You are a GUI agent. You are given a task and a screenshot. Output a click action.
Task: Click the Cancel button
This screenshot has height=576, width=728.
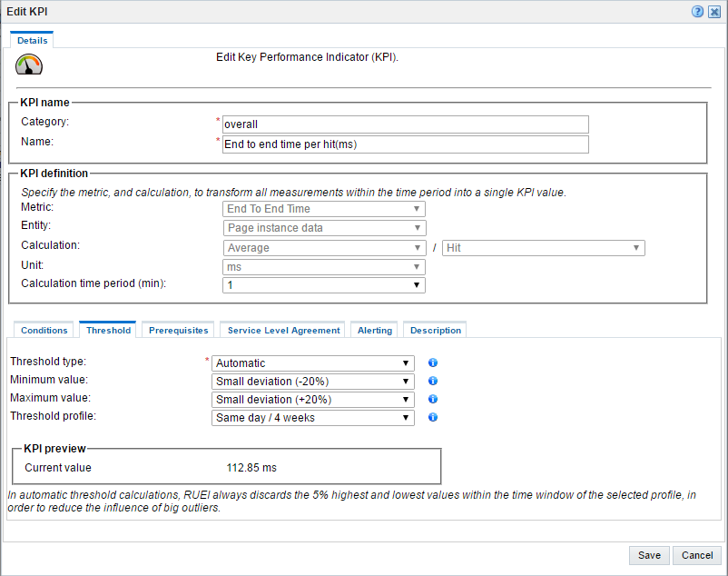click(x=697, y=556)
